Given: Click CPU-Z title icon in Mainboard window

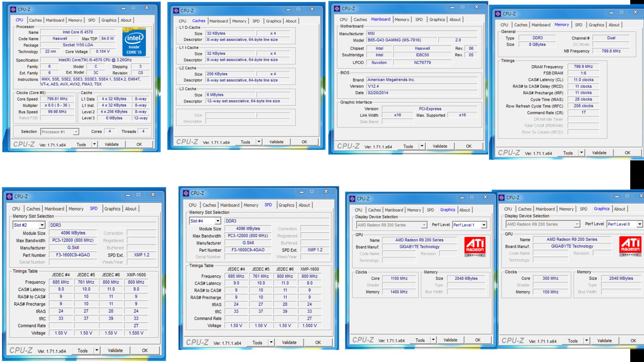Looking at the screenshot, I should point(337,8).
